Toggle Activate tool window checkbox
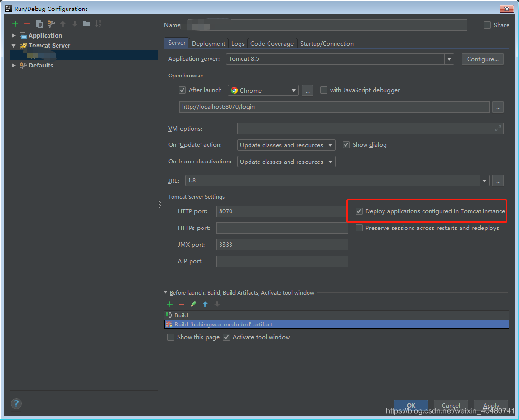This screenshot has width=519, height=420. 226,337
